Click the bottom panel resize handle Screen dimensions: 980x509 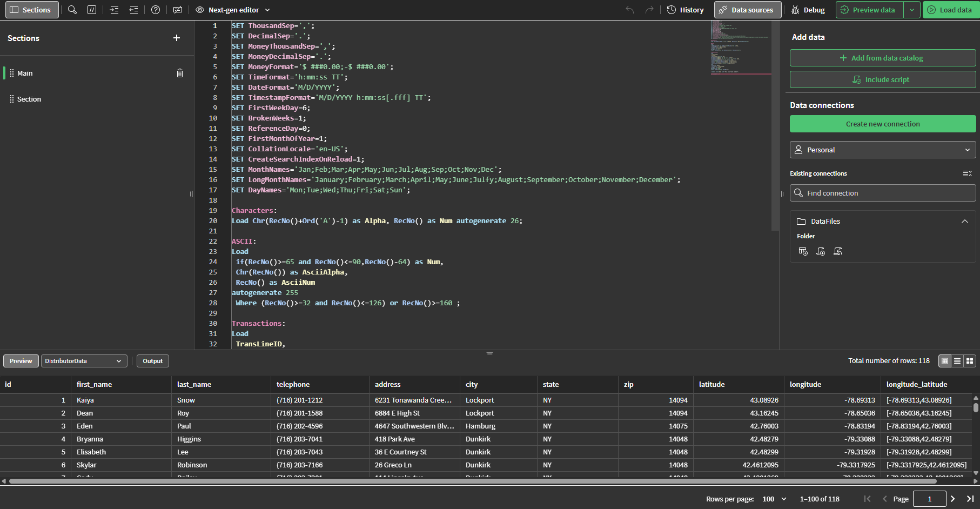pyautogui.click(x=489, y=353)
